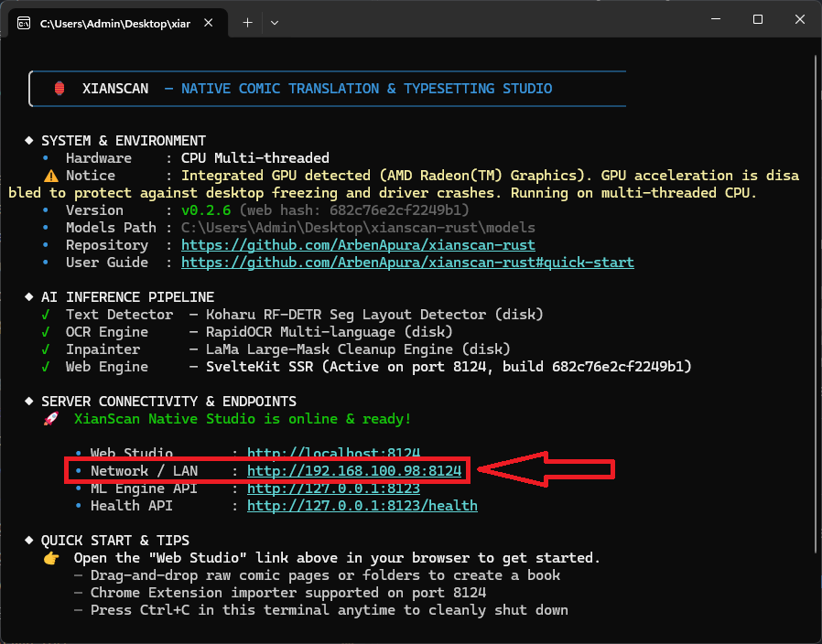This screenshot has height=644, width=822.
Task: Open the Web Studio localhost:8124 link
Action: coord(333,453)
